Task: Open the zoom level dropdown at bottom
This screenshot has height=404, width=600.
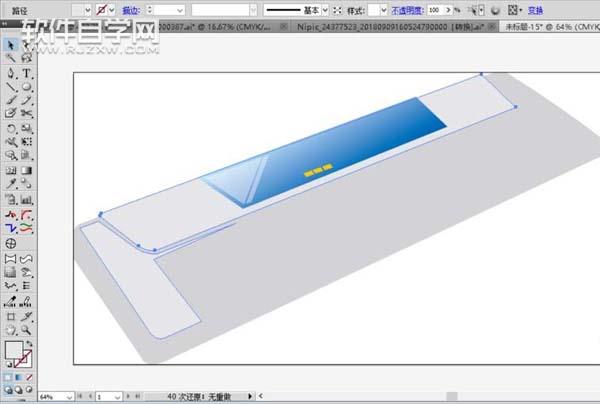Action: 69,397
